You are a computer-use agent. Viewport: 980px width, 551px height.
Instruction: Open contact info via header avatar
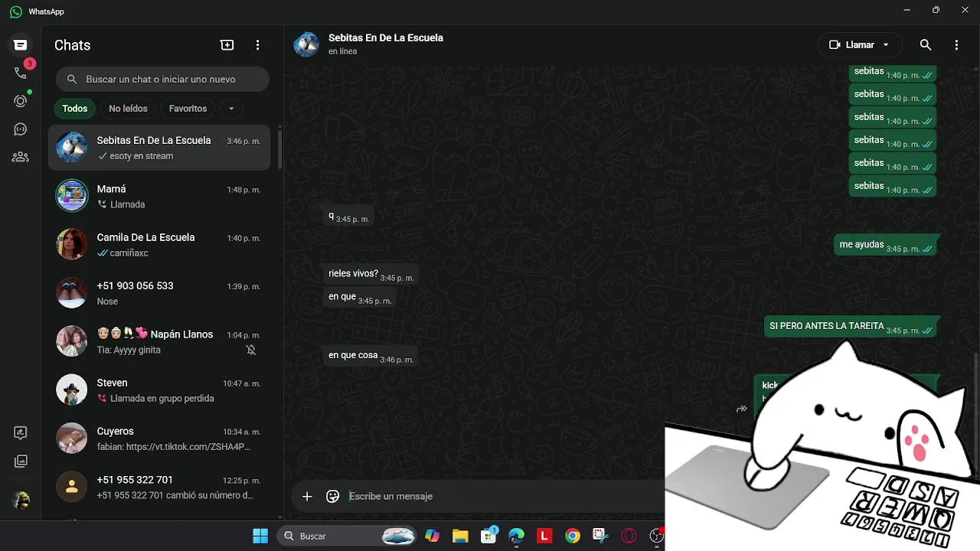(x=306, y=44)
